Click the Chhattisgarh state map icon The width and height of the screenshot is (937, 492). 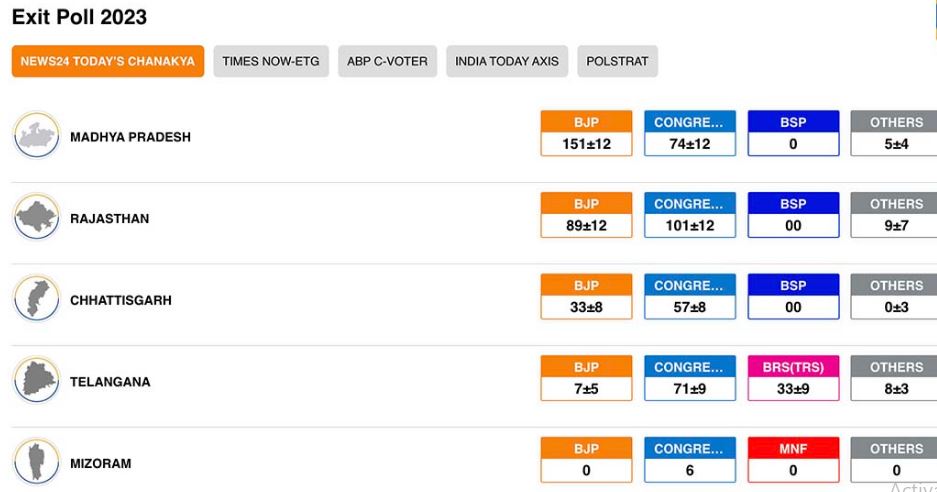[x=37, y=300]
